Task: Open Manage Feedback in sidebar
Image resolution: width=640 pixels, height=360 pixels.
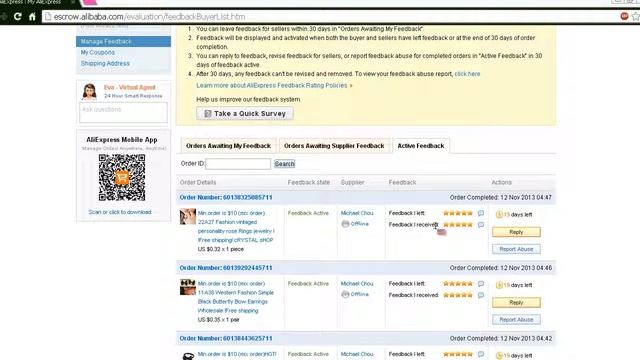Action: tap(123, 41)
